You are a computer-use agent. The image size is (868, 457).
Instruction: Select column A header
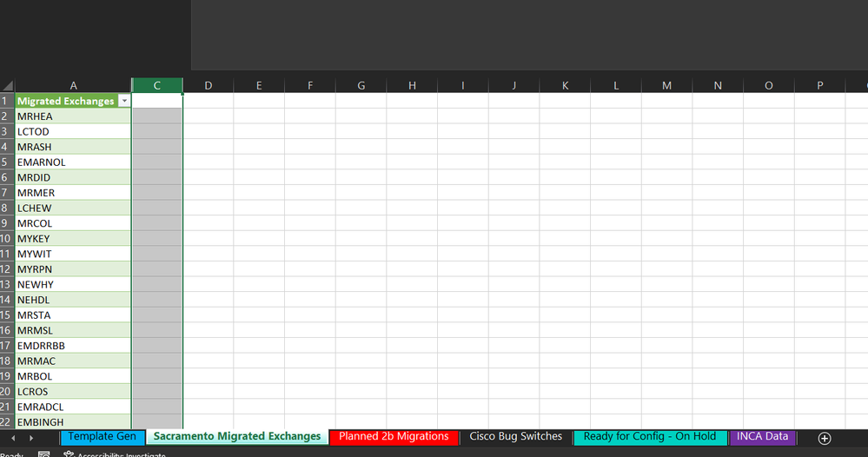73,85
